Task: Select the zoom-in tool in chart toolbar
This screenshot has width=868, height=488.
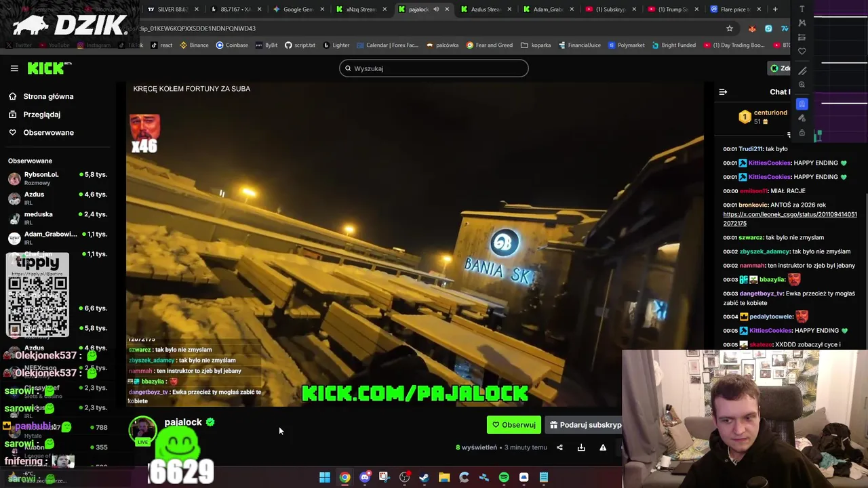Action: click(x=802, y=85)
